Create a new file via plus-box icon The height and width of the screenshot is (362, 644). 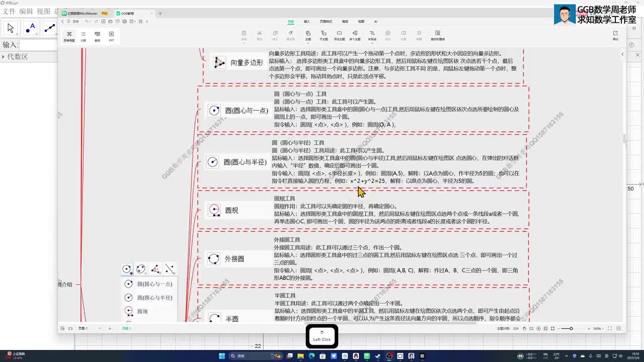[103, 22]
